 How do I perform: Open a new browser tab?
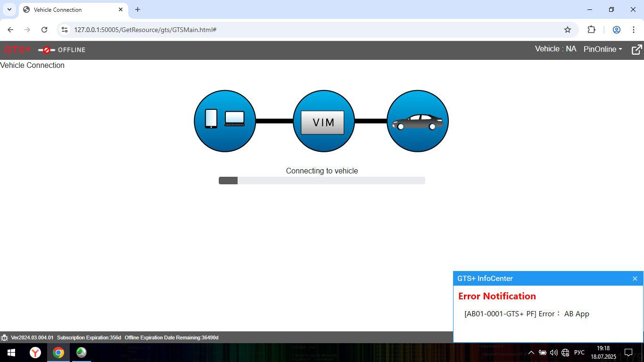point(138,9)
